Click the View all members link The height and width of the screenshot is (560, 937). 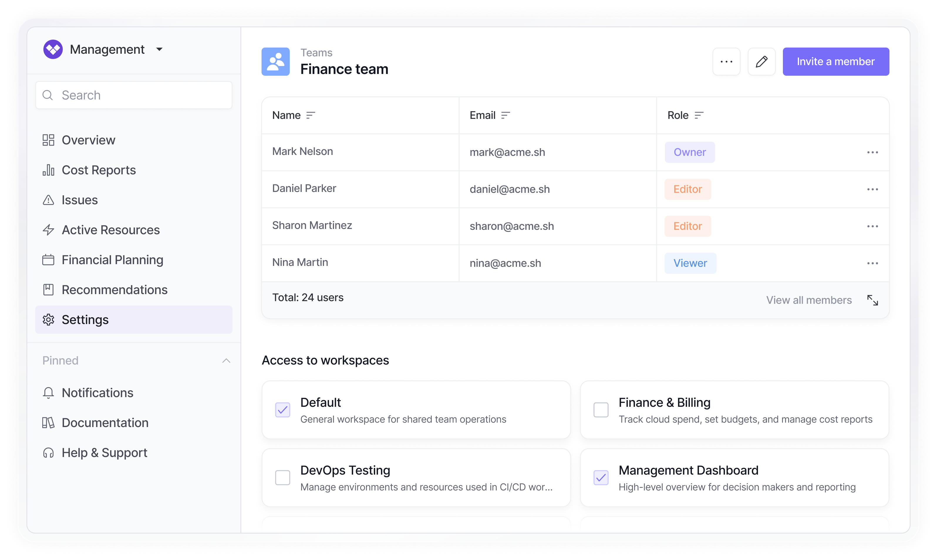(x=808, y=300)
